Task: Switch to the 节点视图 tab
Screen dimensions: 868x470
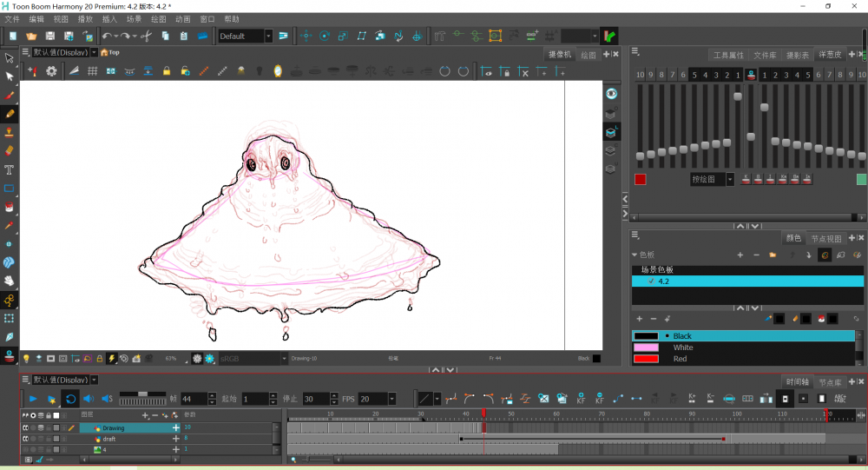Action: (825, 239)
